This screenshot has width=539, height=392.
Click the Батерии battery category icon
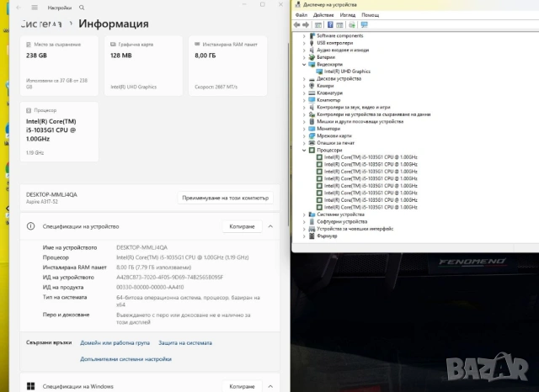coord(312,57)
